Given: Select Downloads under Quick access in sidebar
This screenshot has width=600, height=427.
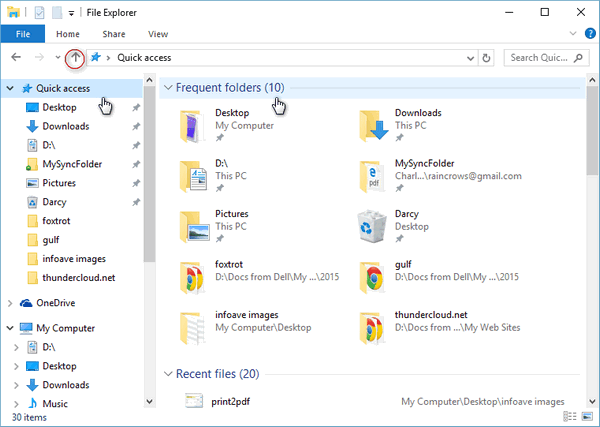Looking at the screenshot, I should (65, 126).
